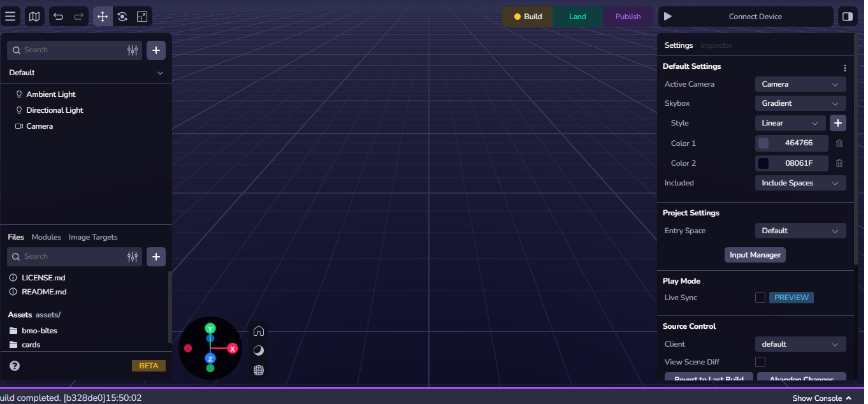Screen dimensions: 868x404
Task: Toggle the right sidebar panel icon
Action: [x=847, y=17]
